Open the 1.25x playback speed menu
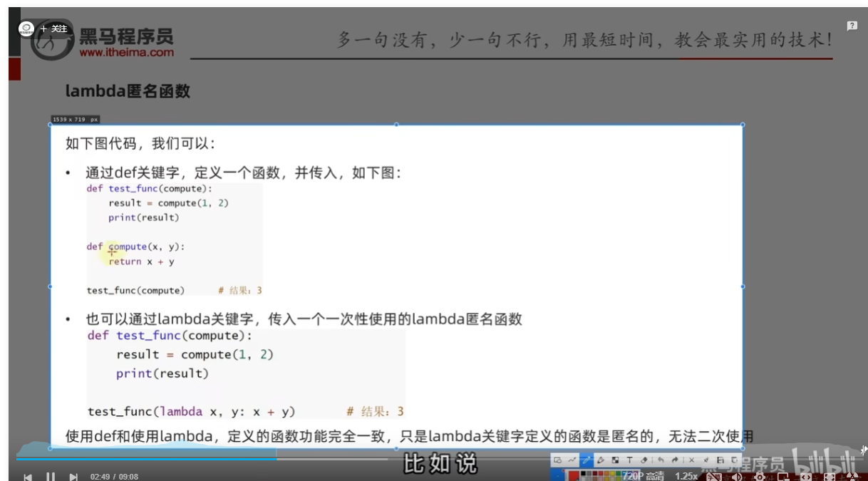 tap(686, 476)
